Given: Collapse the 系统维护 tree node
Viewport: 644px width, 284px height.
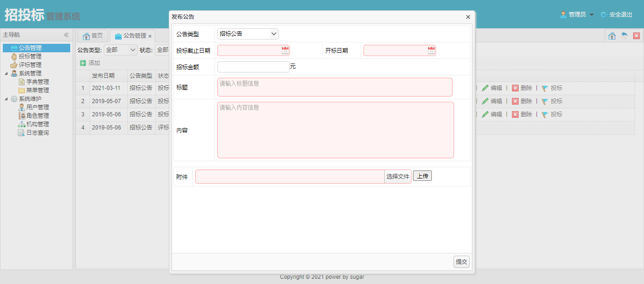Looking at the screenshot, I should click(x=7, y=99).
